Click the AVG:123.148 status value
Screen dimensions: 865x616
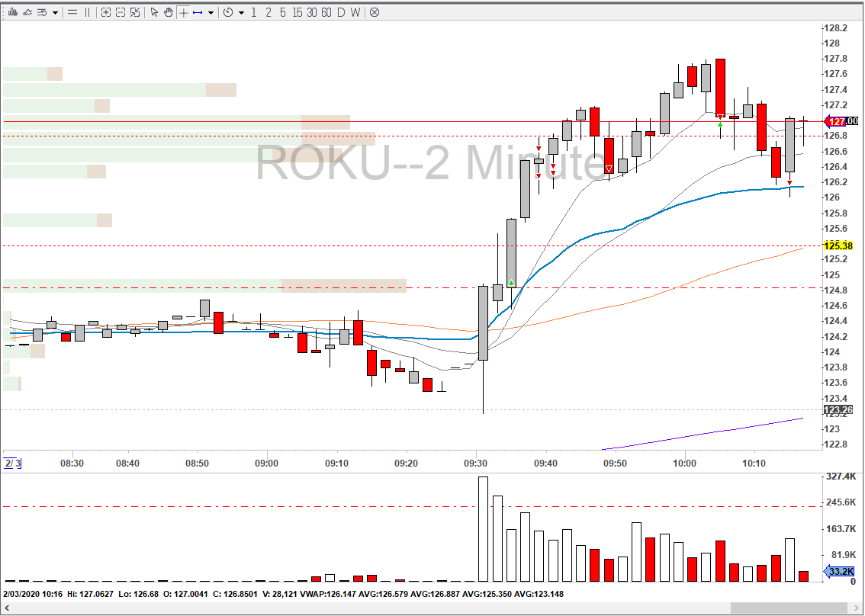[539, 595]
